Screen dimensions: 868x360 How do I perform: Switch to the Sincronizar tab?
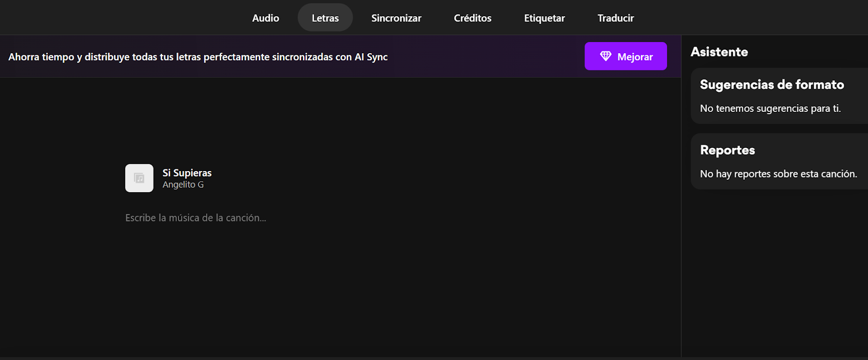click(x=396, y=18)
